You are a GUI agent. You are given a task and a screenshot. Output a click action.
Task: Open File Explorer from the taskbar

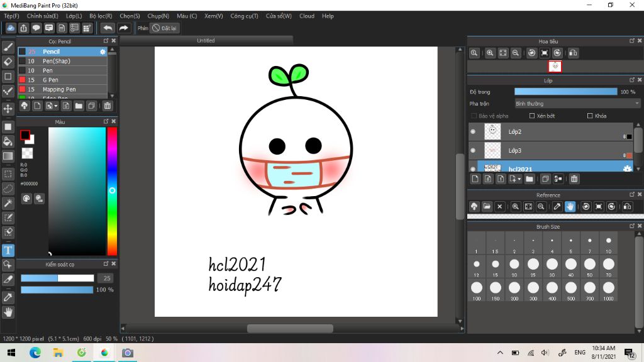click(58, 353)
